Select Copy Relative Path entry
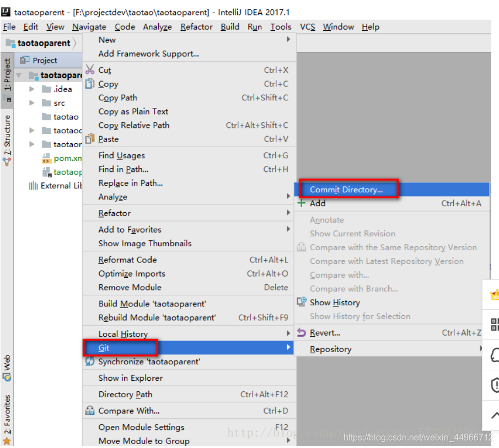 click(189, 125)
